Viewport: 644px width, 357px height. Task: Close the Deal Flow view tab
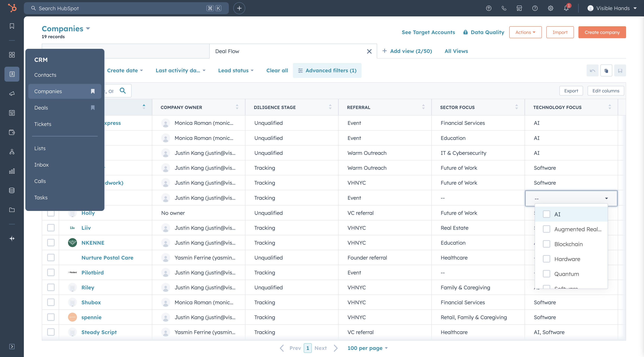coord(369,51)
